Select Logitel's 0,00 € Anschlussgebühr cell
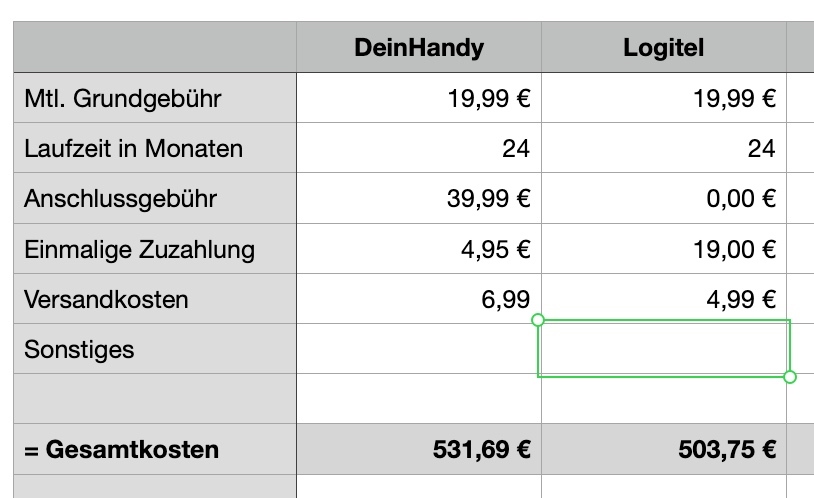This screenshot has width=814, height=498. pyautogui.click(x=663, y=199)
